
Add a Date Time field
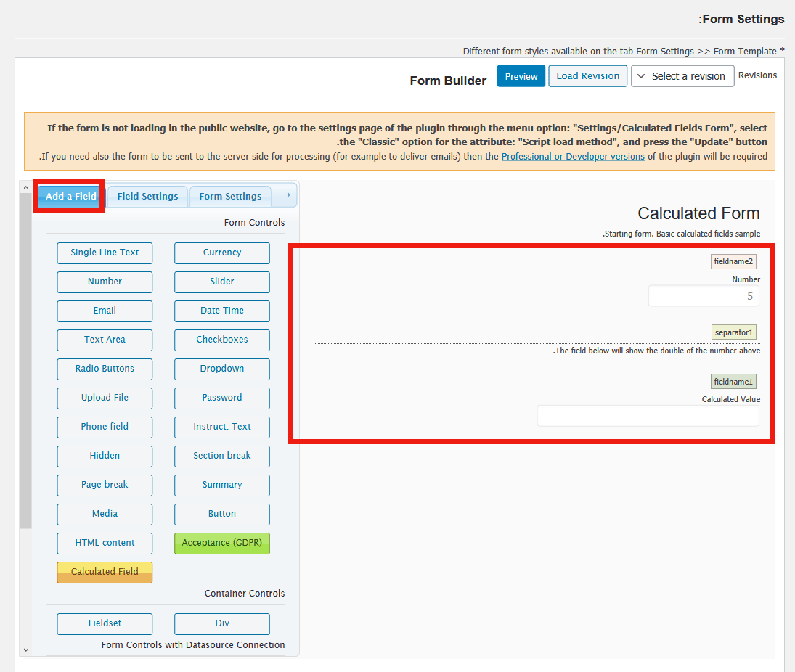pos(222,311)
